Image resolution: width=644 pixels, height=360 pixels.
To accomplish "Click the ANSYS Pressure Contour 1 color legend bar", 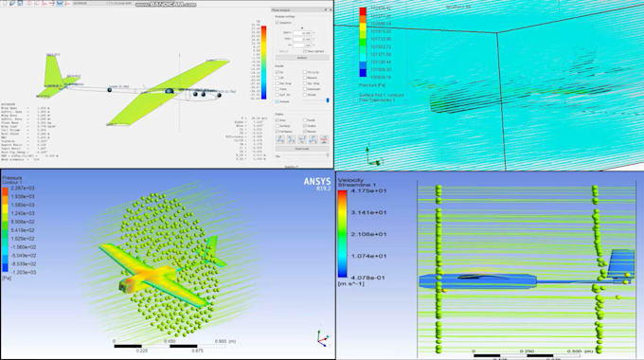I will [5, 229].
